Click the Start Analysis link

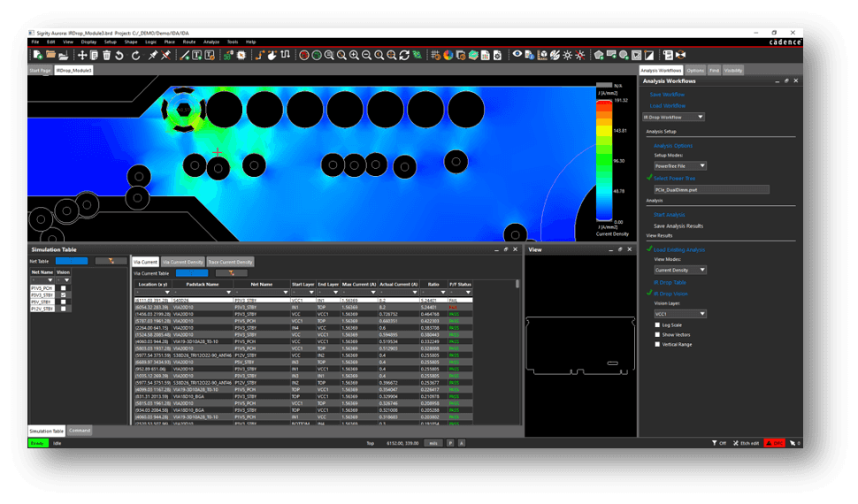point(670,215)
